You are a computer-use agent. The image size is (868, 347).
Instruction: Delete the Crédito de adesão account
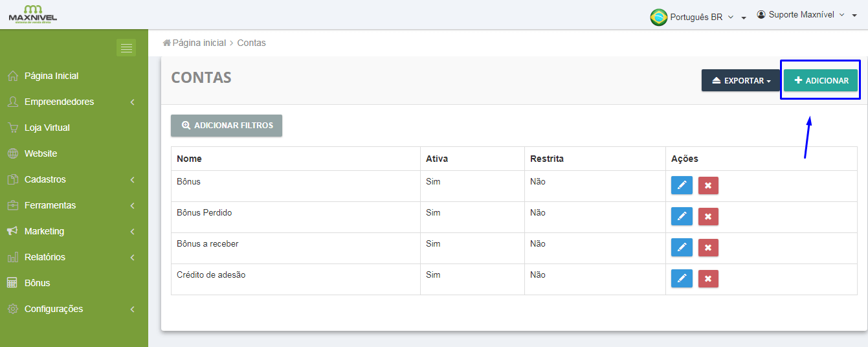coord(708,278)
